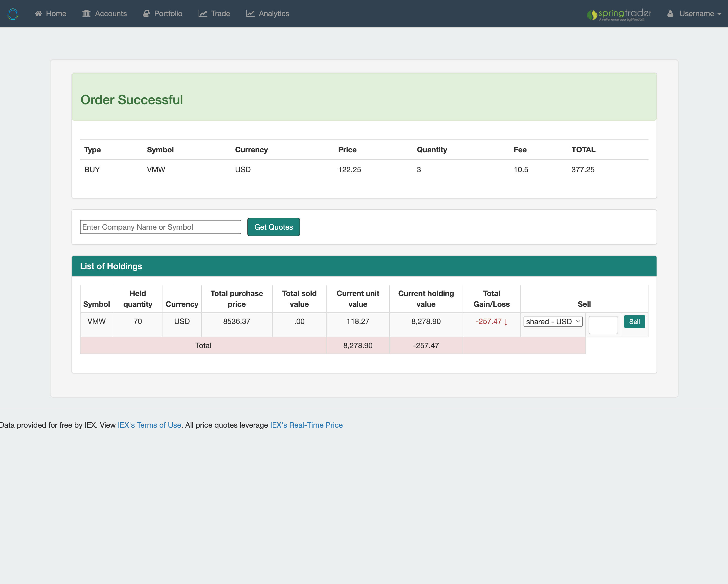Focus the company name or symbol field
The width and height of the screenshot is (728, 584).
pyautogui.click(x=160, y=227)
